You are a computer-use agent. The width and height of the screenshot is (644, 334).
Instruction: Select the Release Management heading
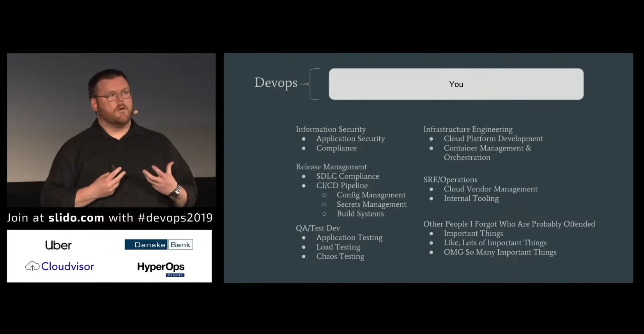point(331,167)
